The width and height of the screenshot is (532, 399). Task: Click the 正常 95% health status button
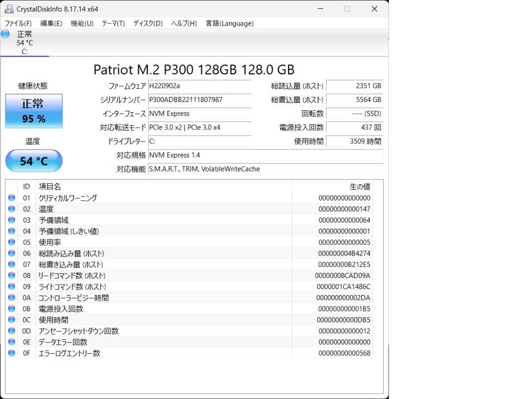pyautogui.click(x=33, y=110)
